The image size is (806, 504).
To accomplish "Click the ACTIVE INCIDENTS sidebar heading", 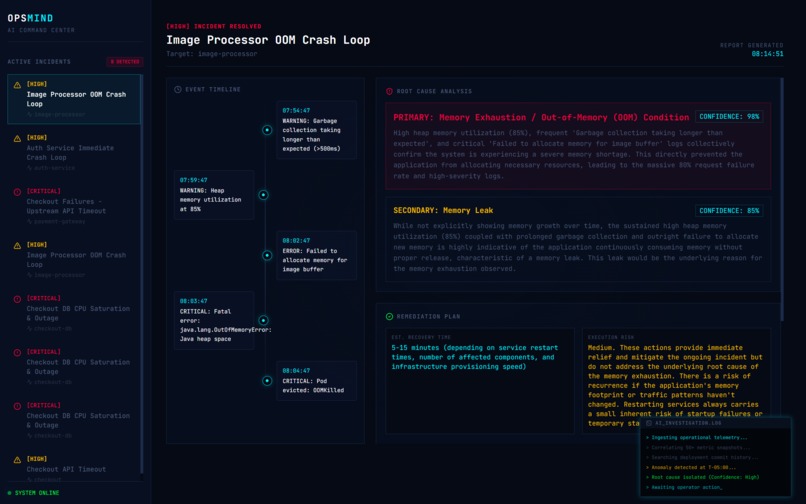I will click(x=39, y=62).
